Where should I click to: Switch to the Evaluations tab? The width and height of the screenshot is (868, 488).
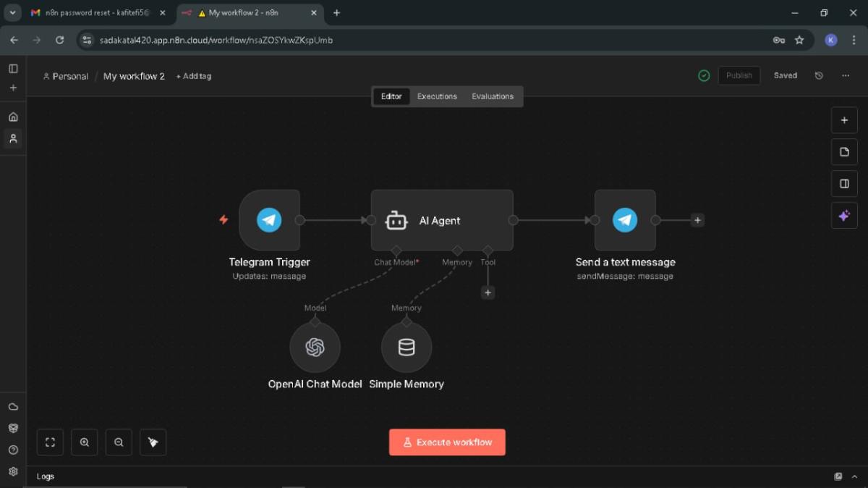tap(493, 96)
